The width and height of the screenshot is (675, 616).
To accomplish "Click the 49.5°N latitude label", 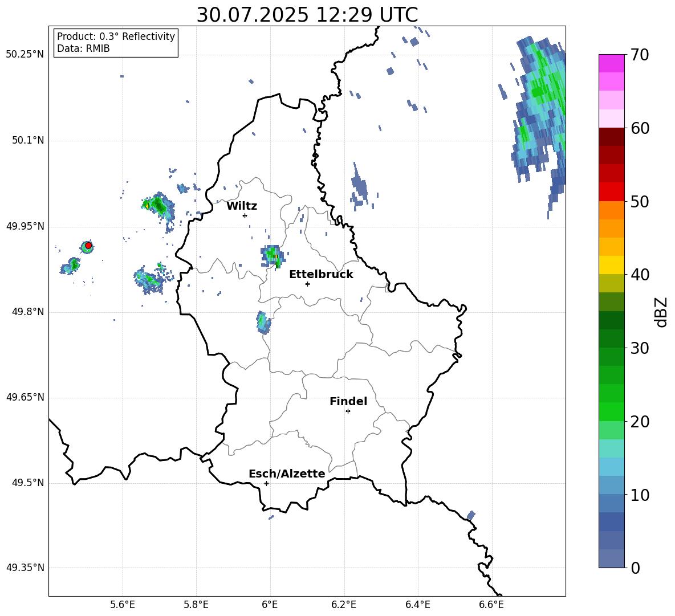I will (x=27, y=483).
